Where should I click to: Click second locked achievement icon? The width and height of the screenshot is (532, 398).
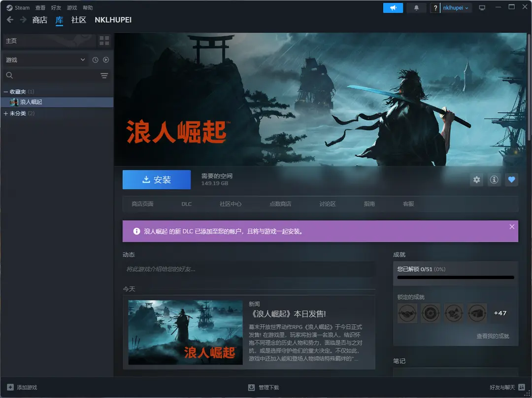(x=431, y=313)
